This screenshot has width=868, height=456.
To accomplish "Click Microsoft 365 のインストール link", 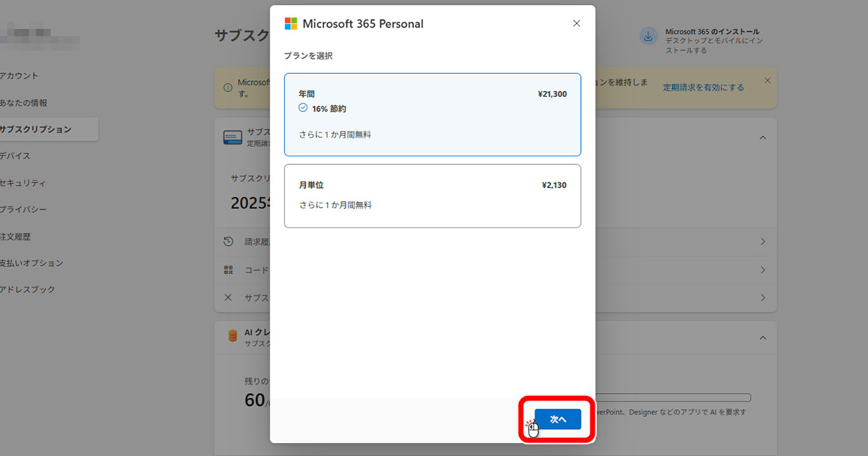I will (x=712, y=32).
